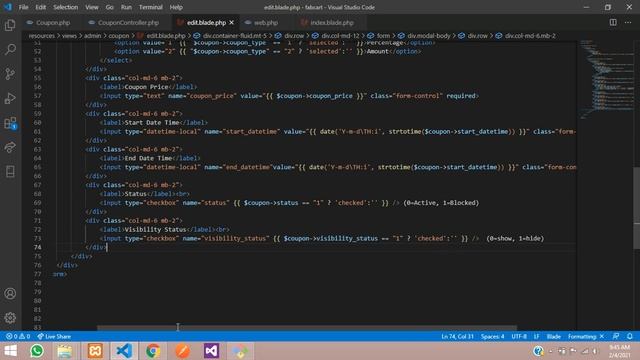Click Spaces: 4 indentation setting
The image size is (640, 360).
tap(492, 336)
